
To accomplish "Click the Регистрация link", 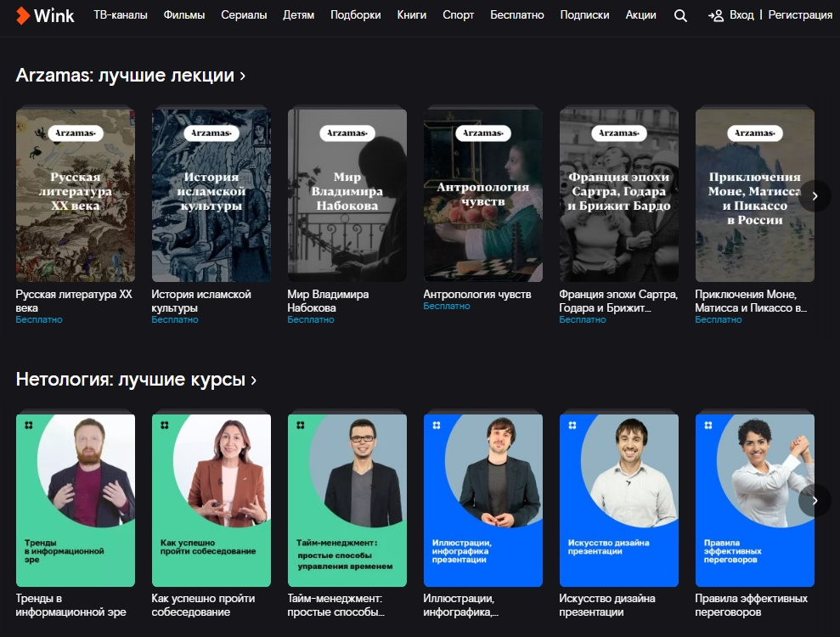I will point(800,15).
